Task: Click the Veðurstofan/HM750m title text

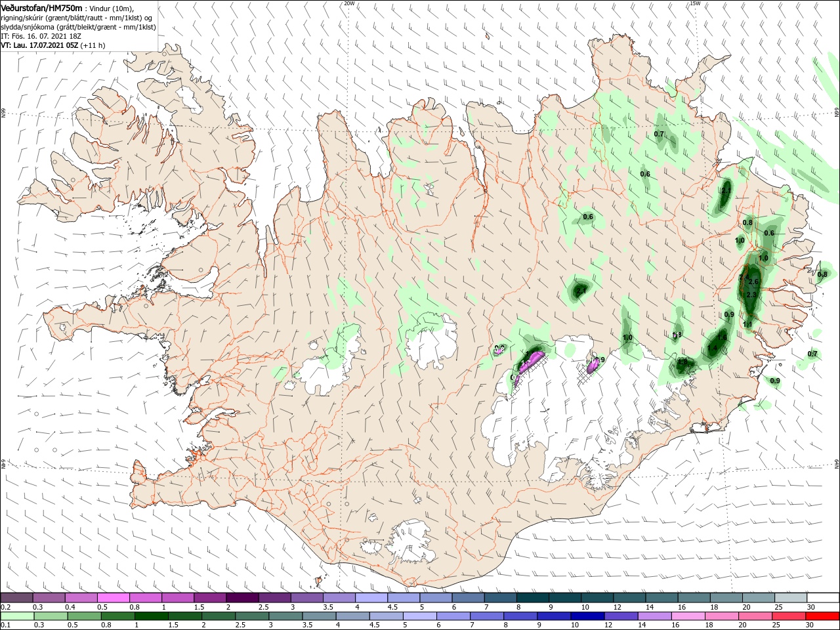Action: (x=41, y=7)
